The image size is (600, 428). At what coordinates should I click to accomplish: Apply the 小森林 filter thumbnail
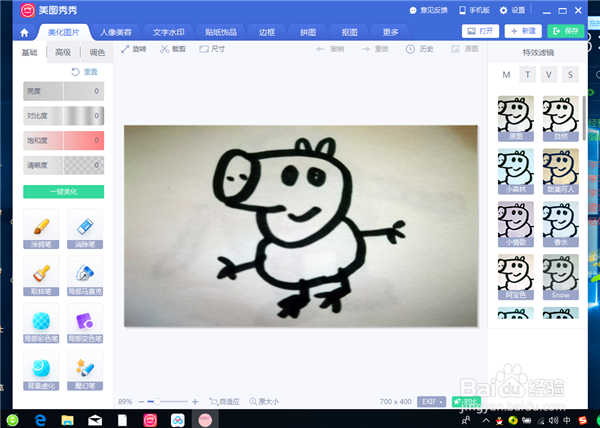click(516, 171)
